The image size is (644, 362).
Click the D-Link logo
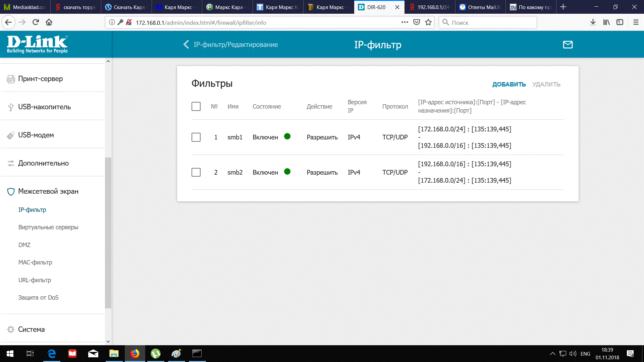(x=37, y=44)
